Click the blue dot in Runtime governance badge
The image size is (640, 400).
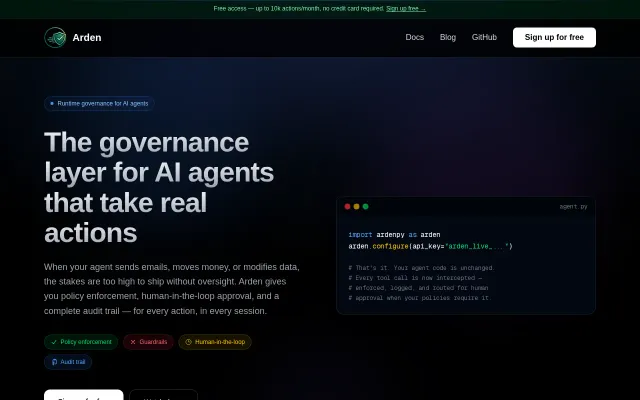click(52, 104)
